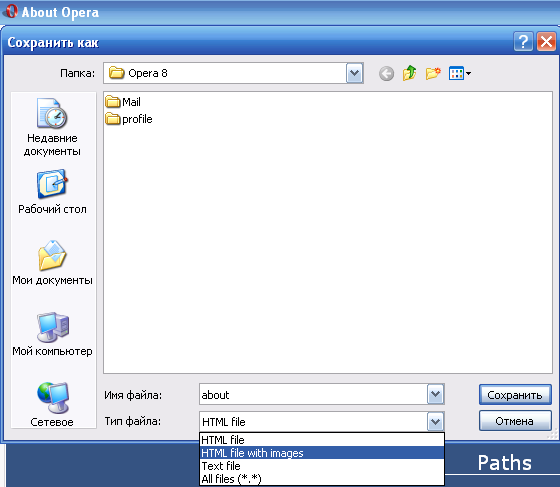The height and width of the screenshot is (487, 560).
Task: Collapse the Тип файла dropdown arrow
Action: (435, 422)
